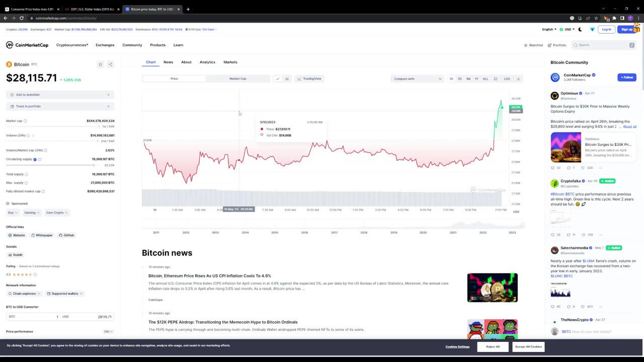This screenshot has height=362, width=644.
Task: Open the Community menu
Action: [x=132, y=45]
